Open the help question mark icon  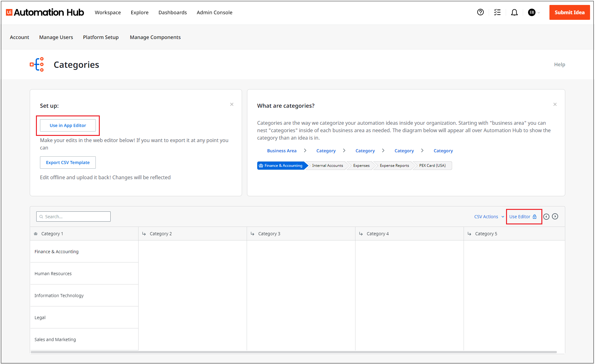480,12
